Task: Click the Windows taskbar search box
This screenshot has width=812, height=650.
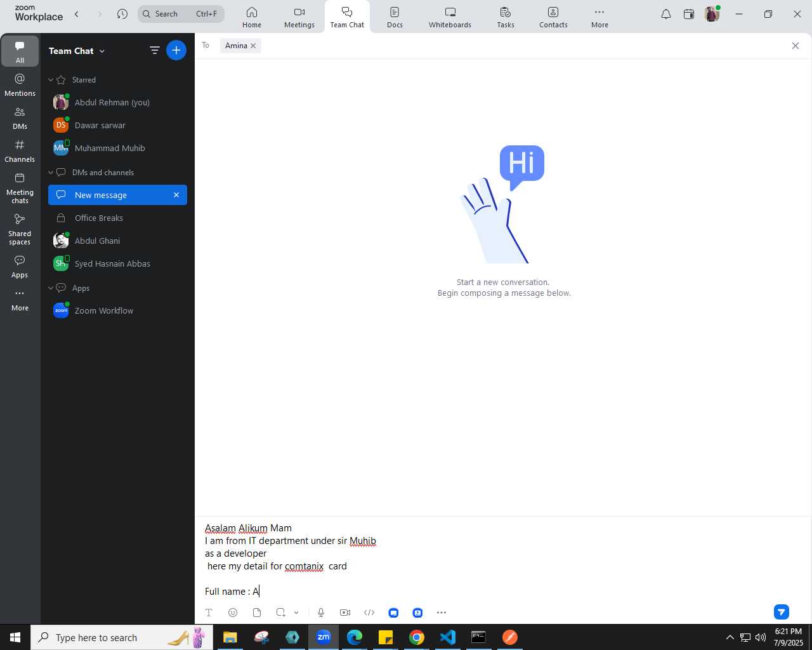Action: [x=121, y=637]
